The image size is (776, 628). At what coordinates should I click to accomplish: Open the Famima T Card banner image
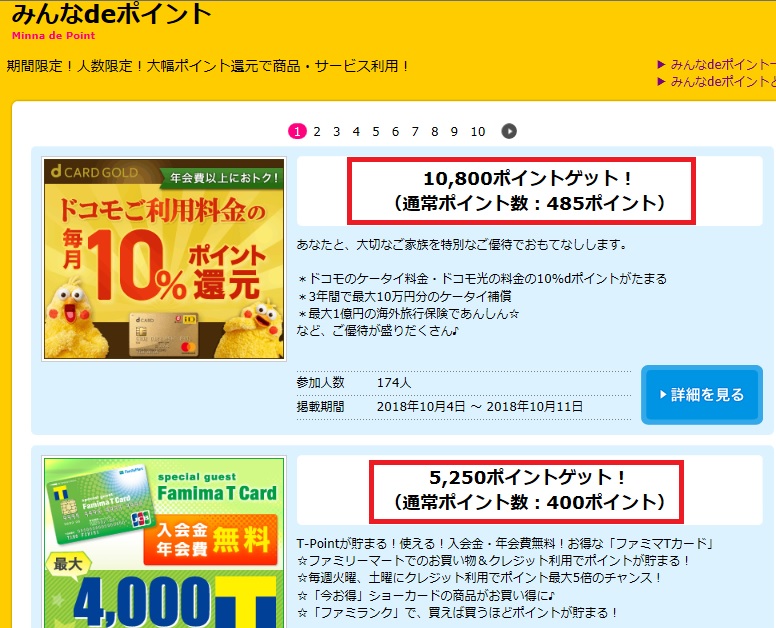tap(164, 542)
